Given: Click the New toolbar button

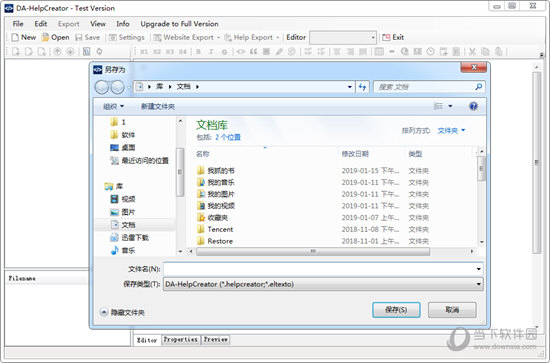Looking at the screenshot, I should coord(24,37).
